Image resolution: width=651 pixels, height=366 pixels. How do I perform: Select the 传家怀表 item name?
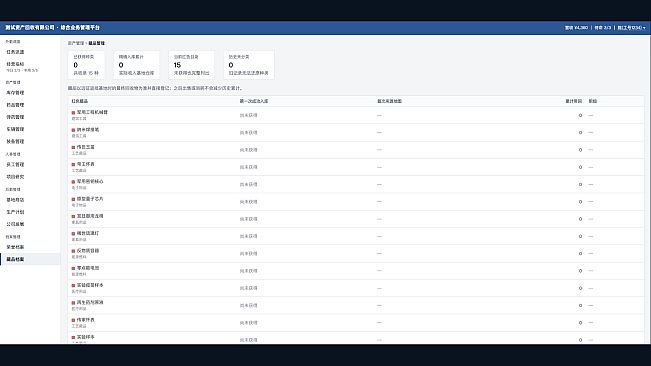pos(86,320)
